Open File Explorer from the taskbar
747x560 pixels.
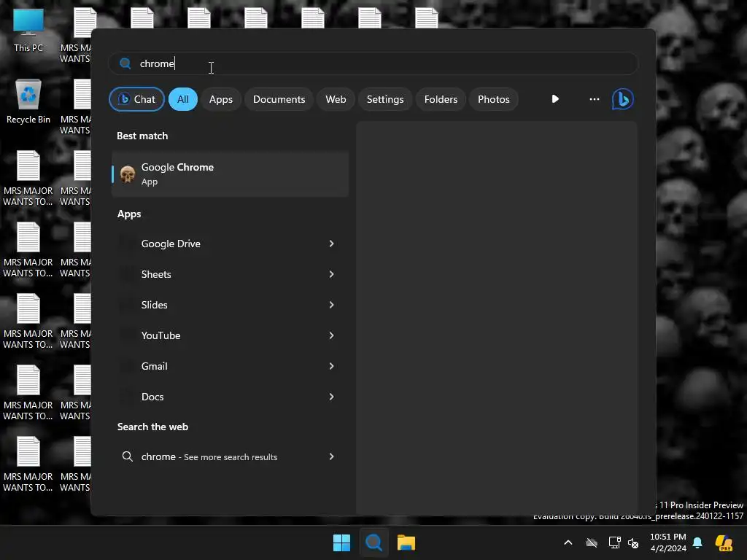[x=406, y=542]
